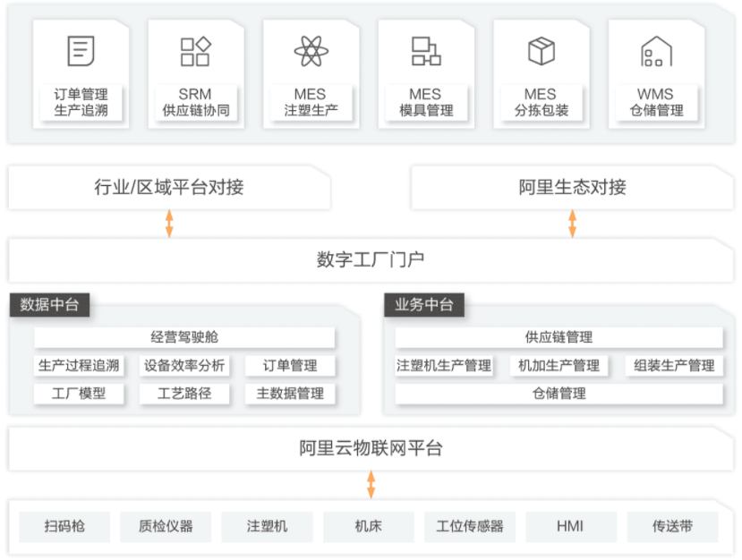The image size is (742, 560).
Task: Select 订单管理 under 数据中台
Action: (290, 366)
